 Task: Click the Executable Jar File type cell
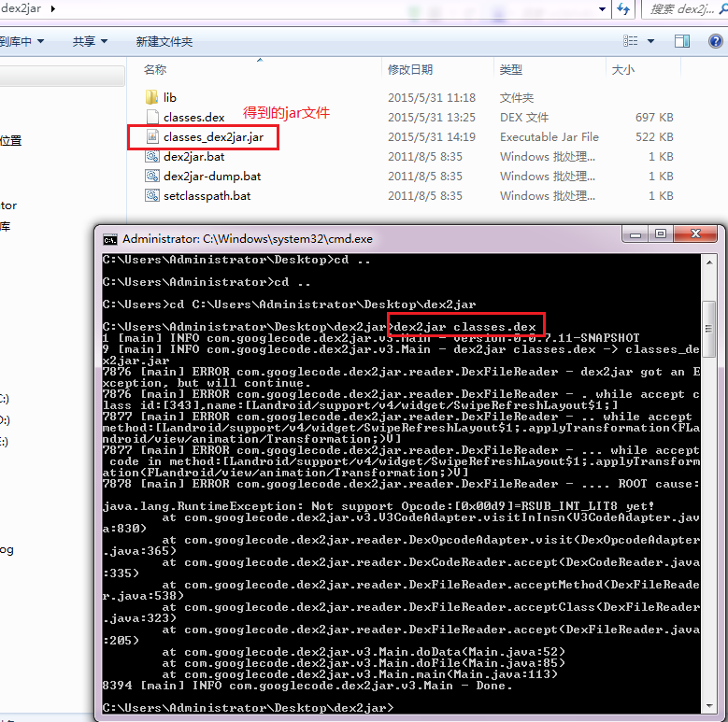pos(550,137)
